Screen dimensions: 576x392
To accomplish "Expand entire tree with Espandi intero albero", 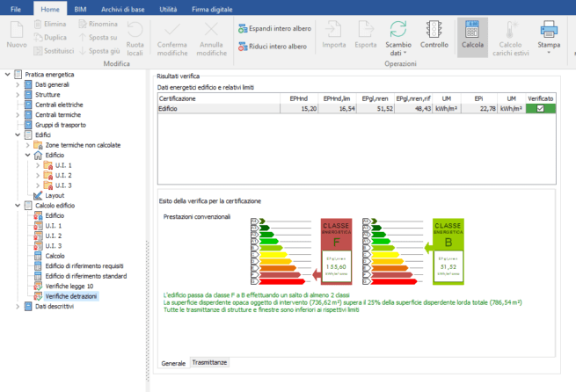I will coord(274,28).
